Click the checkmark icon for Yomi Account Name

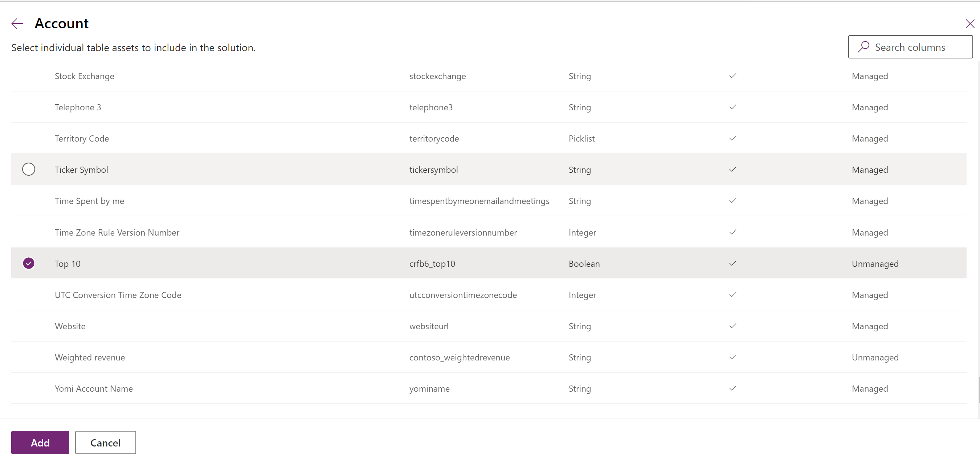click(732, 388)
